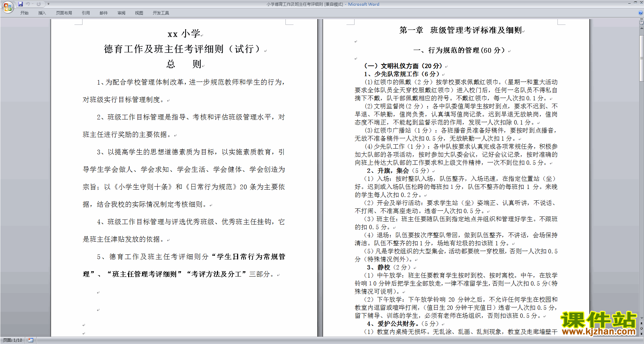644x344 pixels.
Task: Click the line starting '(1)红领巾的佩戴（2 分）'
Action: pyautogui.click(x=461, y=82)
